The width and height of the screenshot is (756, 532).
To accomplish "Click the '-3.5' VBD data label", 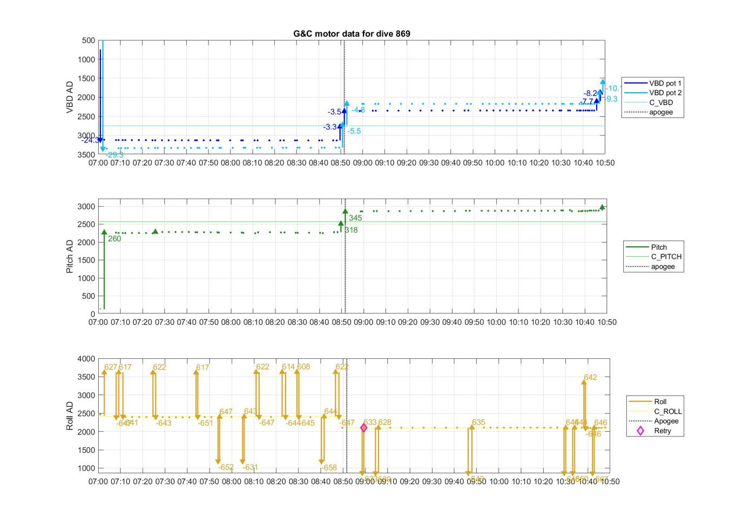I will 334,112.
